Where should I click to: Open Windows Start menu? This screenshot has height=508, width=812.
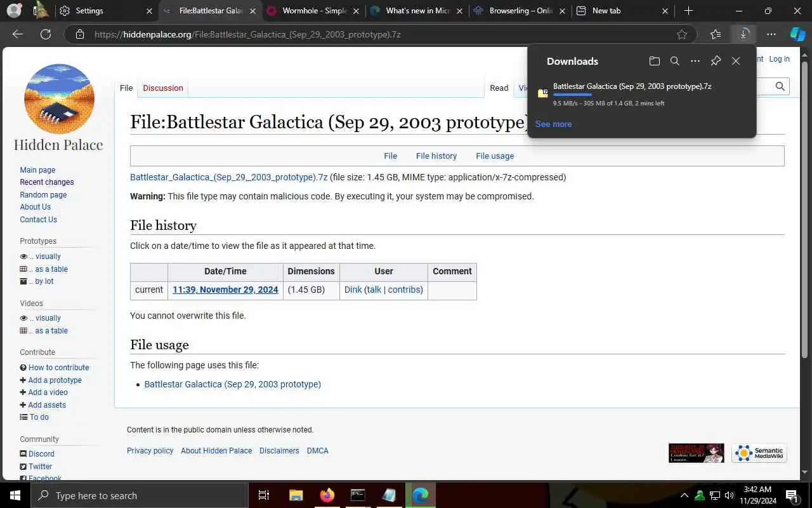point(15,495)
